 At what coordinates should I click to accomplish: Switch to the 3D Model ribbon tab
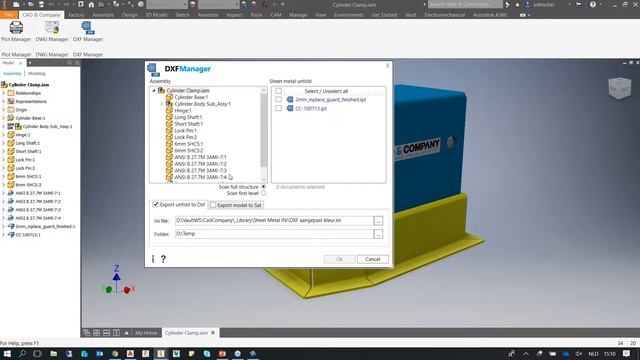[x=156, y=15]
